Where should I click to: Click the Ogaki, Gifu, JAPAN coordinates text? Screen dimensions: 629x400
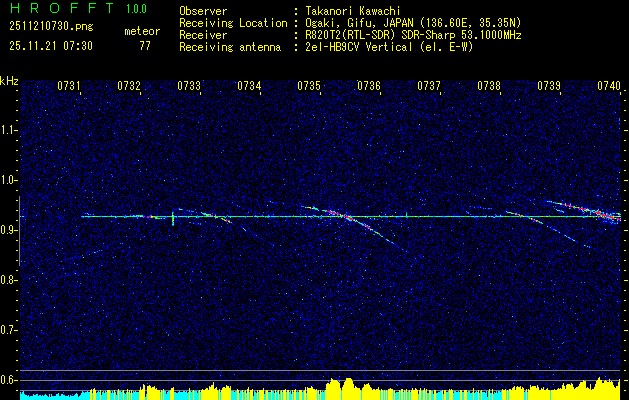point(413,23)
